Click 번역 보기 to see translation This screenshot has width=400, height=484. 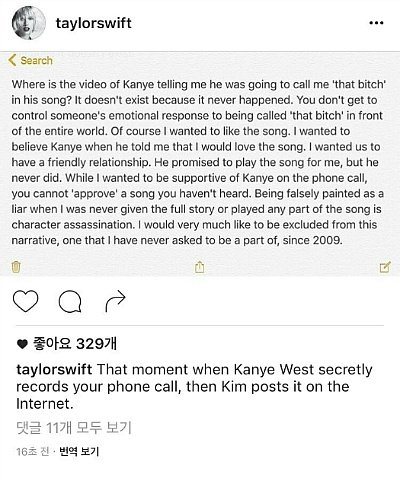(79, 452)
